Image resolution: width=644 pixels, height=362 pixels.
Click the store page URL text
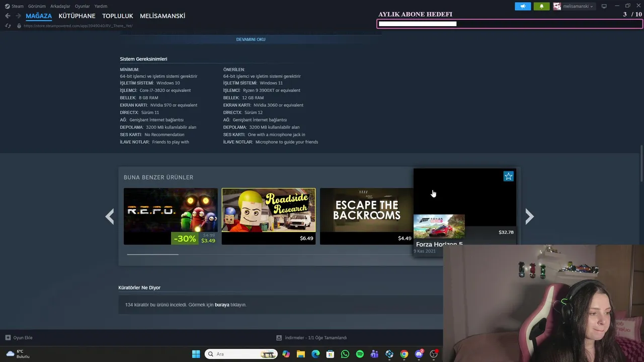tap(78, 26)
